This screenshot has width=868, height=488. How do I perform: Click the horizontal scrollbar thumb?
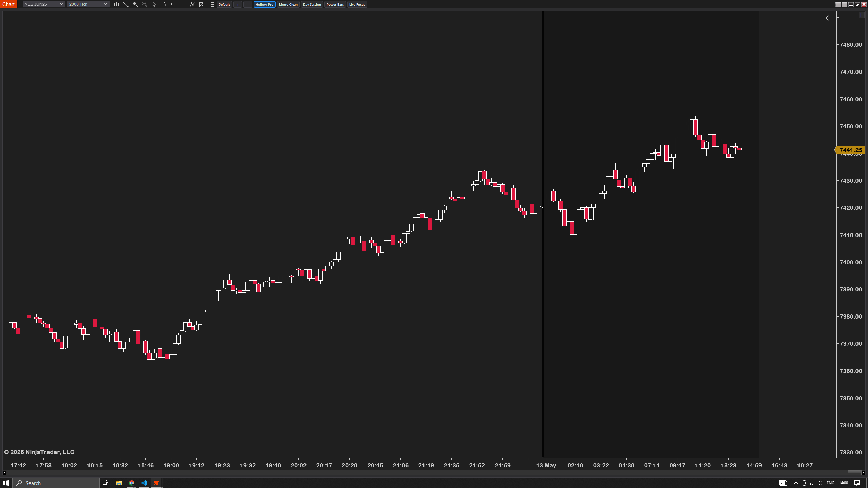pos(854,473)
